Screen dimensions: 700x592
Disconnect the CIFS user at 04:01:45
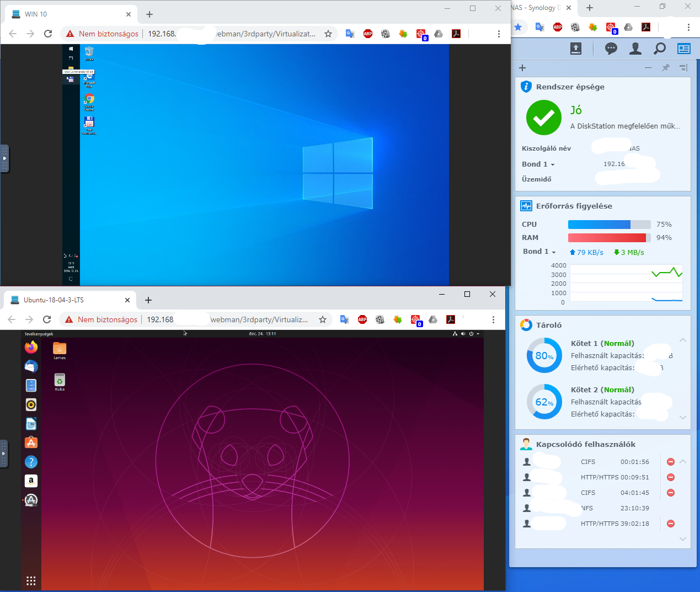pyautogui.click(x=671, y=493)
